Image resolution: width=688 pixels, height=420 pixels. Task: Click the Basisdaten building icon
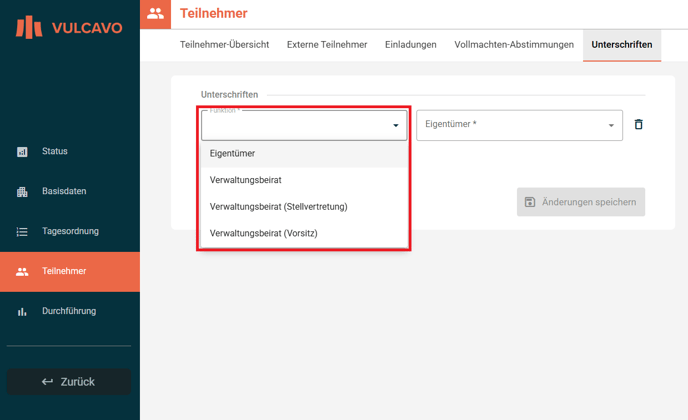tap(22, 192)
